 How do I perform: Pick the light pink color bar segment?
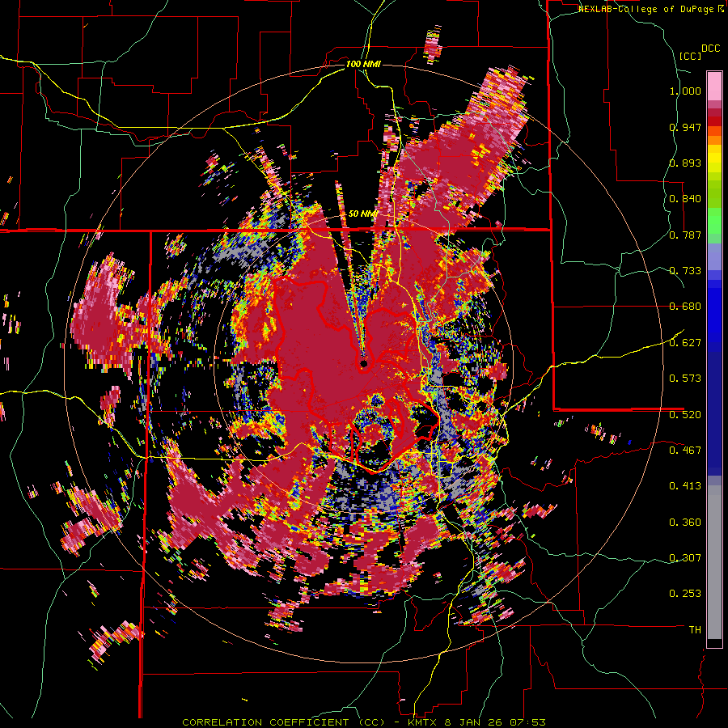pyautogui.click(x=714, y=86)
